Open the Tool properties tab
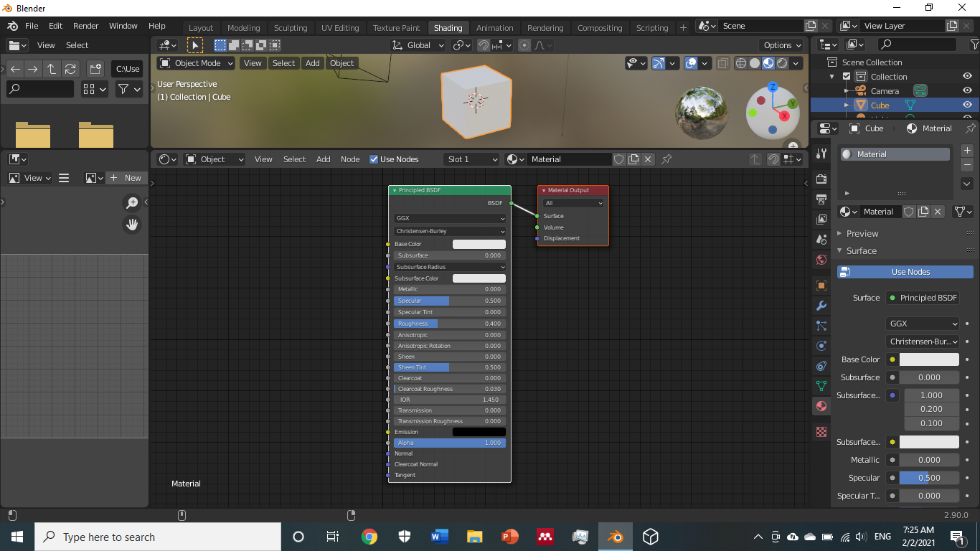Screen dimensions: 980x551 point(821,154)
